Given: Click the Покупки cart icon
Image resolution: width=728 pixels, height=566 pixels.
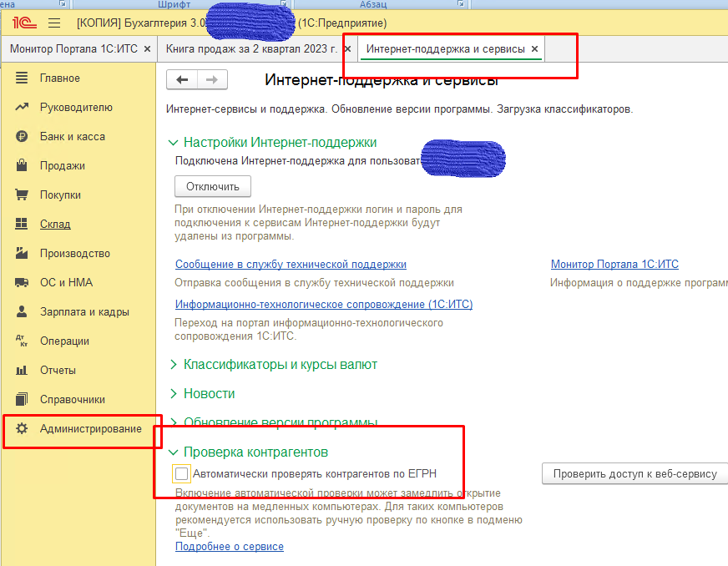Looking at the screenshot, I should click(x=22, y=195).
